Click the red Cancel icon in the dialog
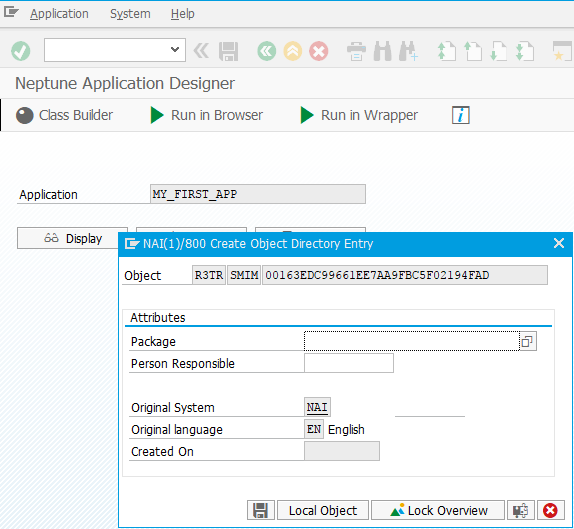This screenshot has width=574, height=529. pos(550,510)
